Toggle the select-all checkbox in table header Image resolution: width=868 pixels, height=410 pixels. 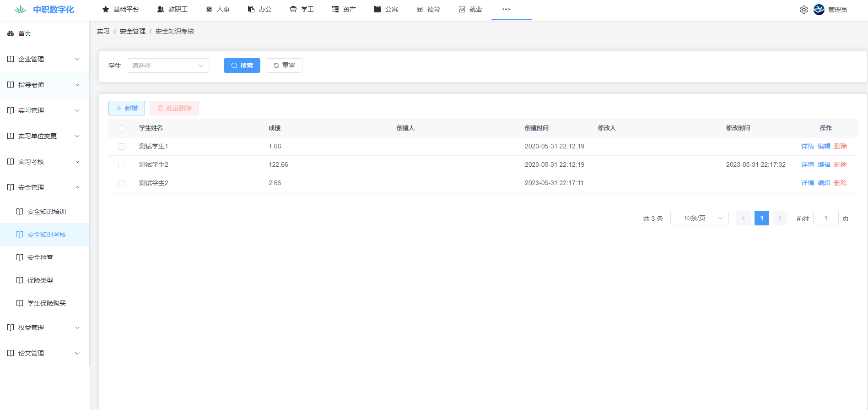click(x=121, y=128)
